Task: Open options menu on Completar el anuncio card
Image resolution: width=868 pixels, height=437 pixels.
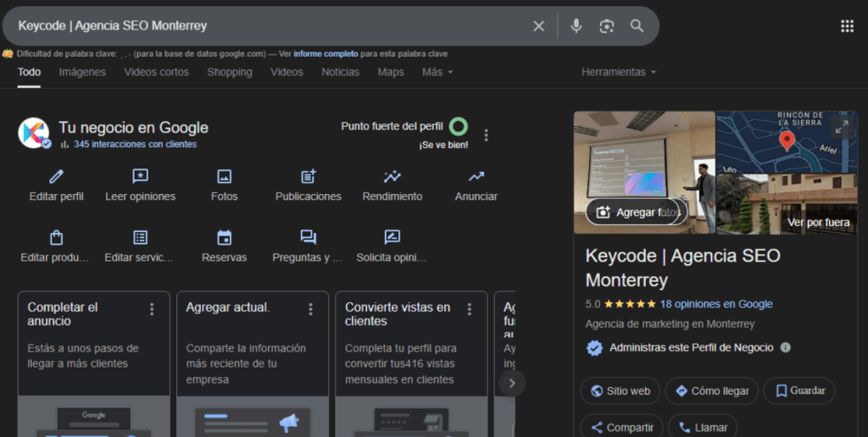Action: coord(153,309)
